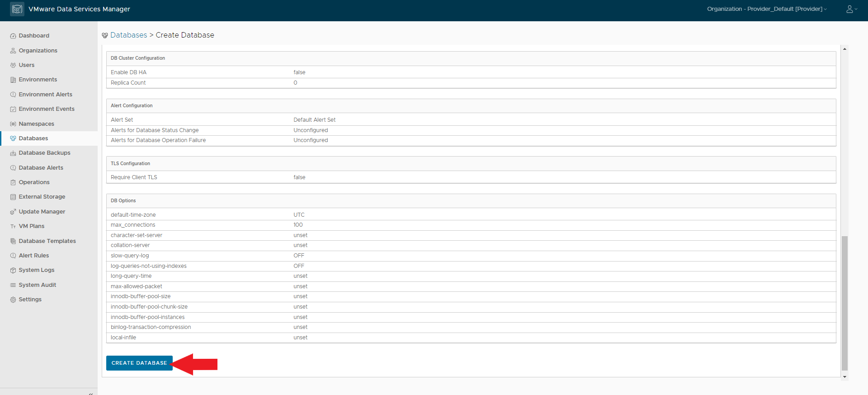Image resolution: width=868 pixels, height=395 pixels.
Task: Follow the Databases breadcrumb link
Action: [x=129, y=35]
